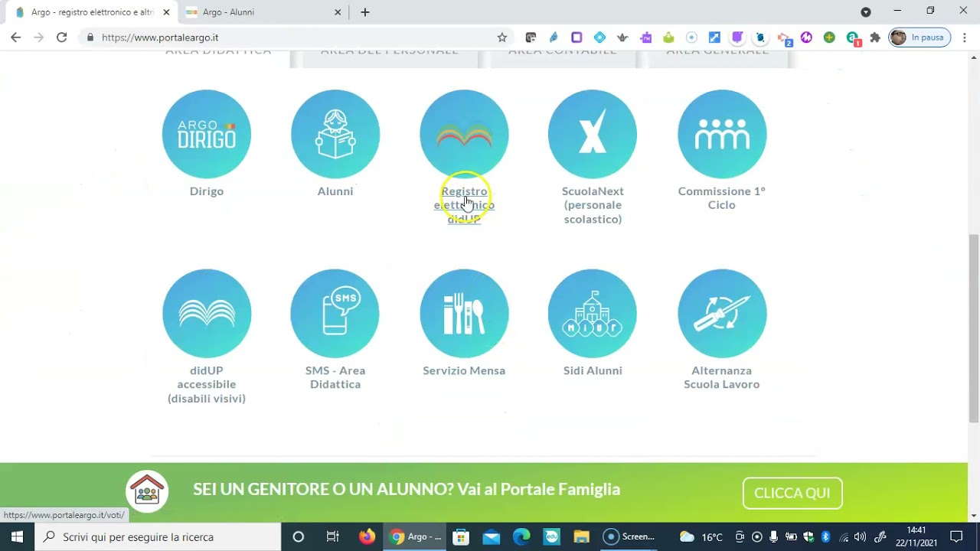Open Task View in the taskbar
The height and width of the screenshot is (551, 980).
point(332,536)
